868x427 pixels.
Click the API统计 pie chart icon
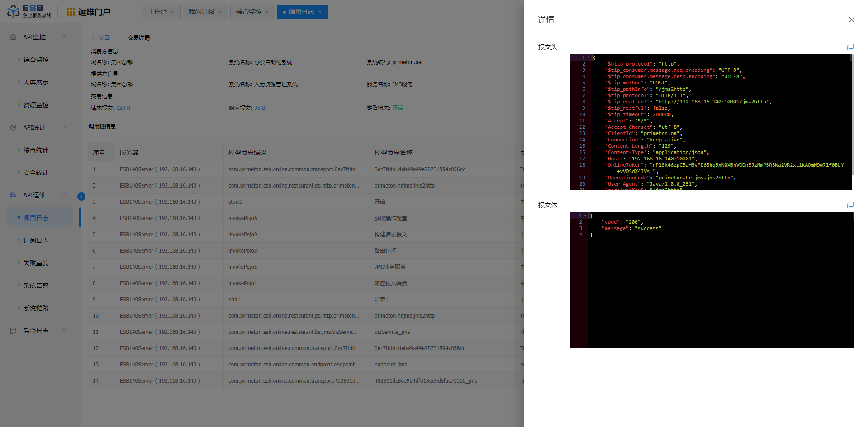pyautogui.click(x=13, y=127)
